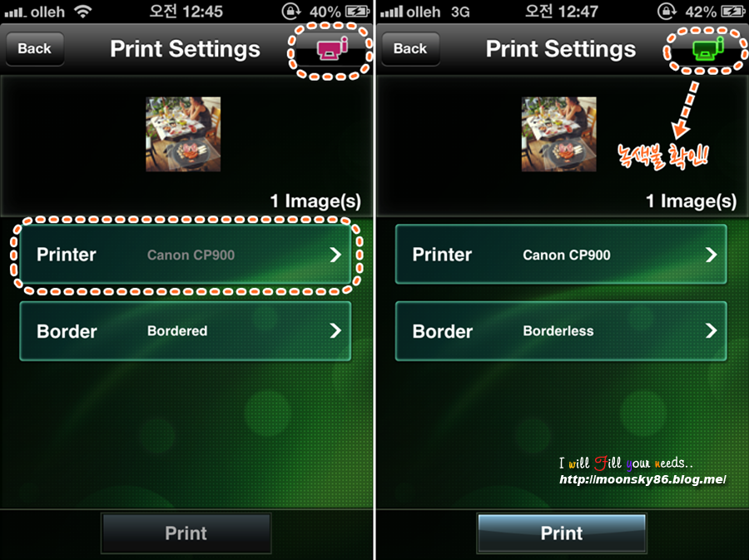Expand Printer chevron on right screen
Screen dimensions: 749x560
712,255
